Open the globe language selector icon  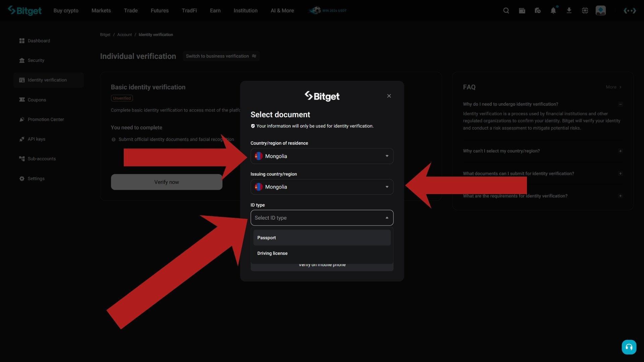[585, 11]
